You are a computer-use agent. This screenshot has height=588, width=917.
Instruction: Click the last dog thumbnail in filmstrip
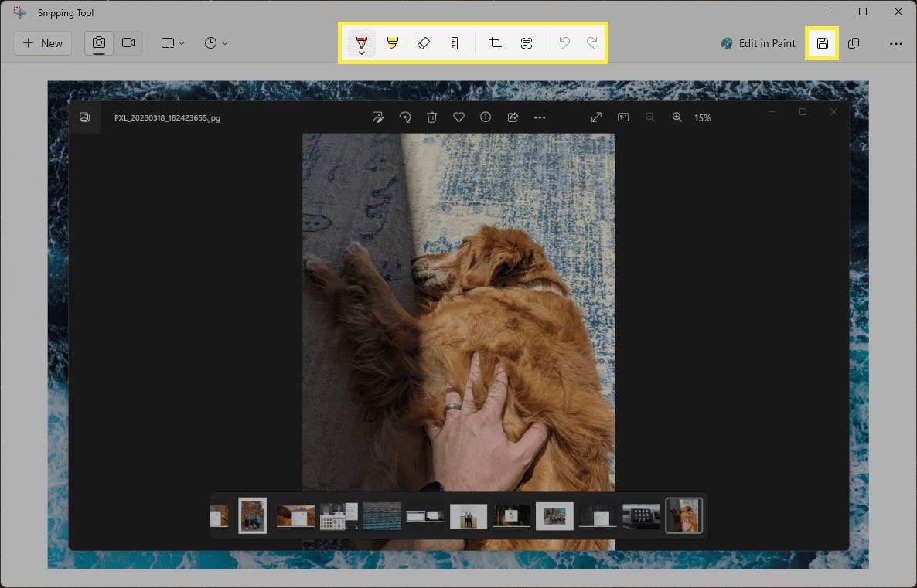pyautogui.click(x=684, y=515)
